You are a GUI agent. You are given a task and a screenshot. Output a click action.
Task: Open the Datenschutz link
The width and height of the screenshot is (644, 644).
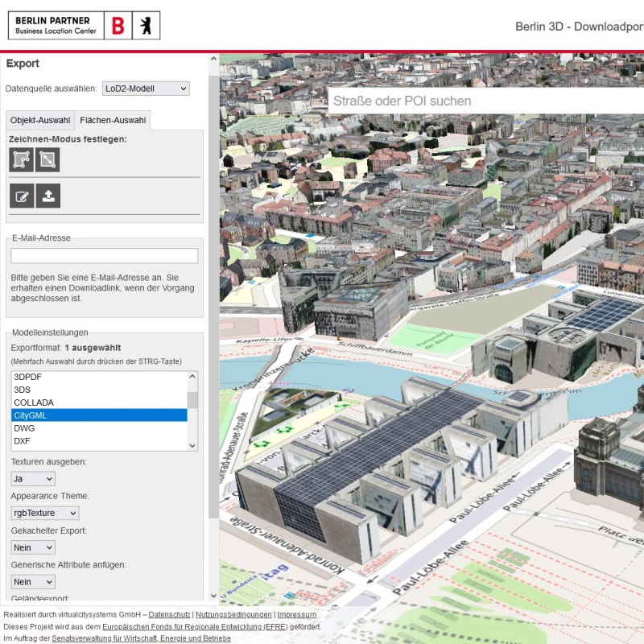(169, 614)
